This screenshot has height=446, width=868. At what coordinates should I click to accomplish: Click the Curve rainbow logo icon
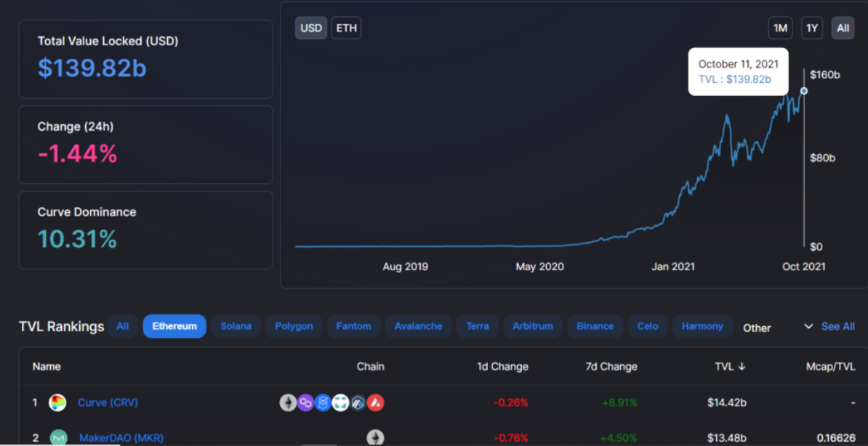tap(57, 403)
